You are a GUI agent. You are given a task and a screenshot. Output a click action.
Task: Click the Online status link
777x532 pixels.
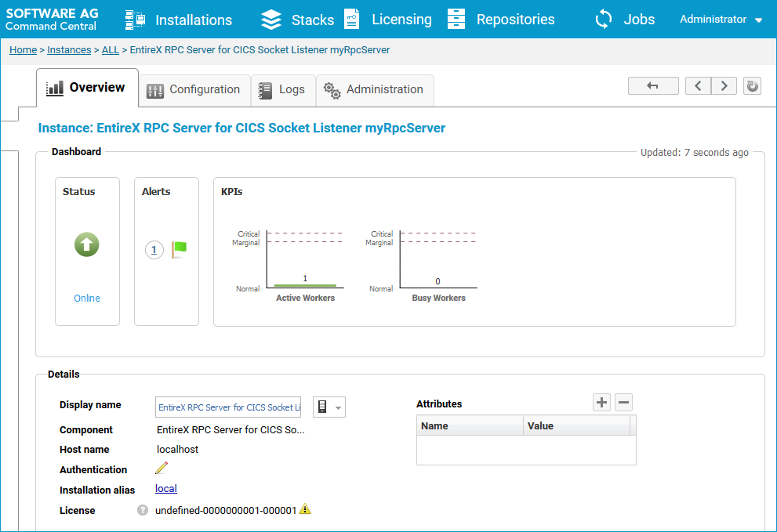(87, 299)
